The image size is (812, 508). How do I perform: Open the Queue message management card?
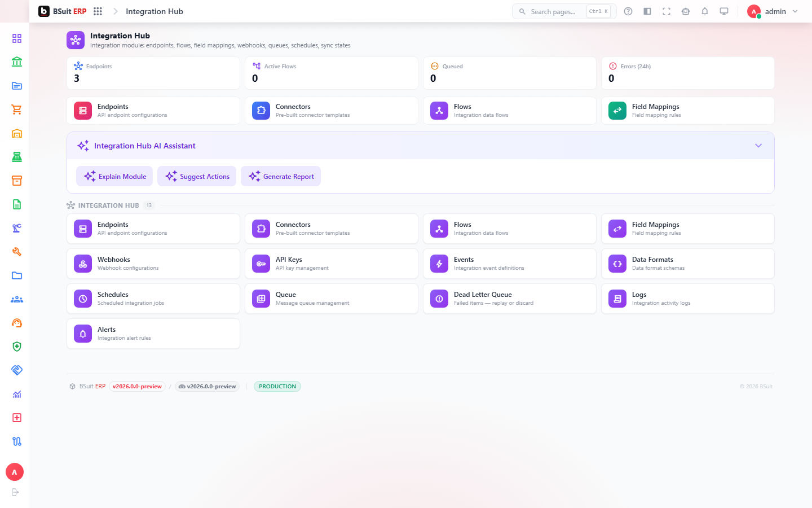pos(332,299)
